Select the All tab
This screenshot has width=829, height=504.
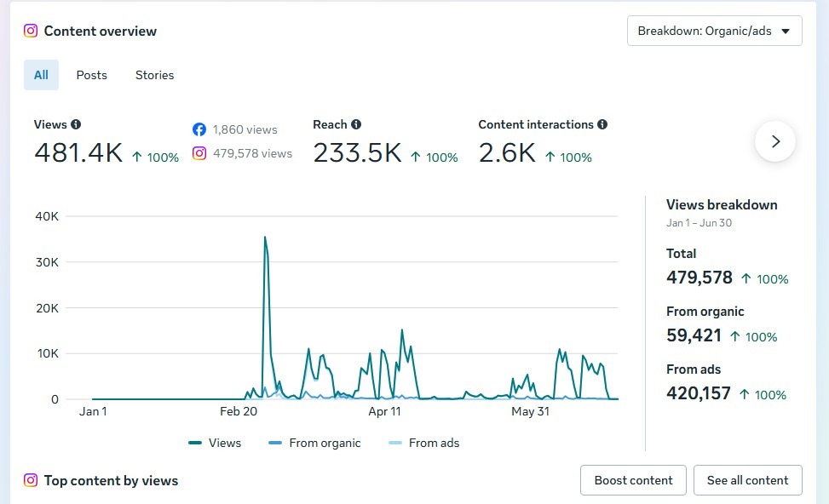click(x=41, y=75)
